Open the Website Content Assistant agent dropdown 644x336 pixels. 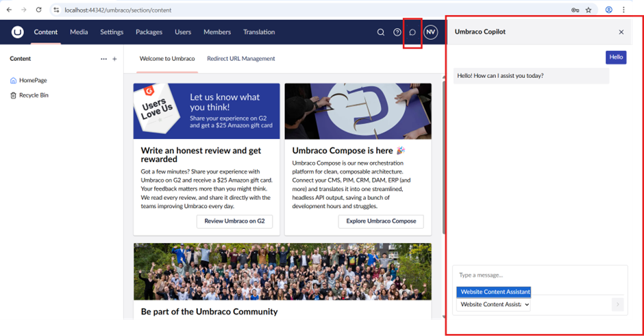[493, 305]
